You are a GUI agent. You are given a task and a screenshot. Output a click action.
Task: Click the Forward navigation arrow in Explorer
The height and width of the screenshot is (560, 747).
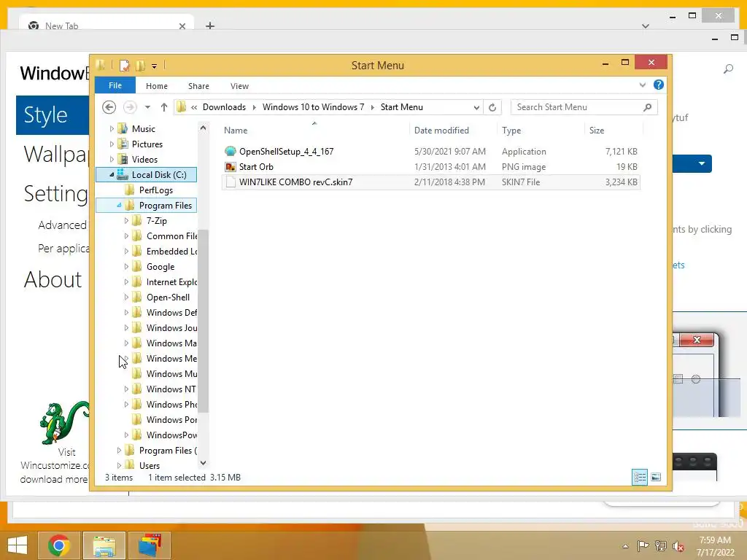pyautogui.click(x=130, y=107)
